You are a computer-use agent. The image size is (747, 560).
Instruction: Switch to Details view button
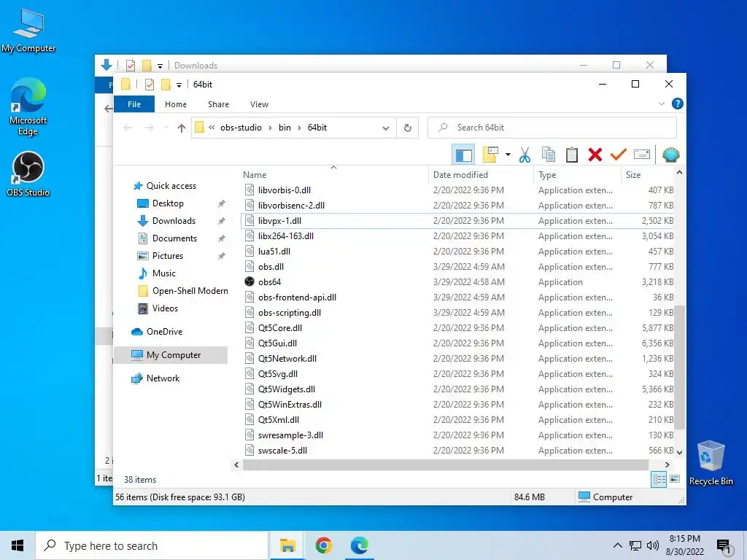[659, 480]
